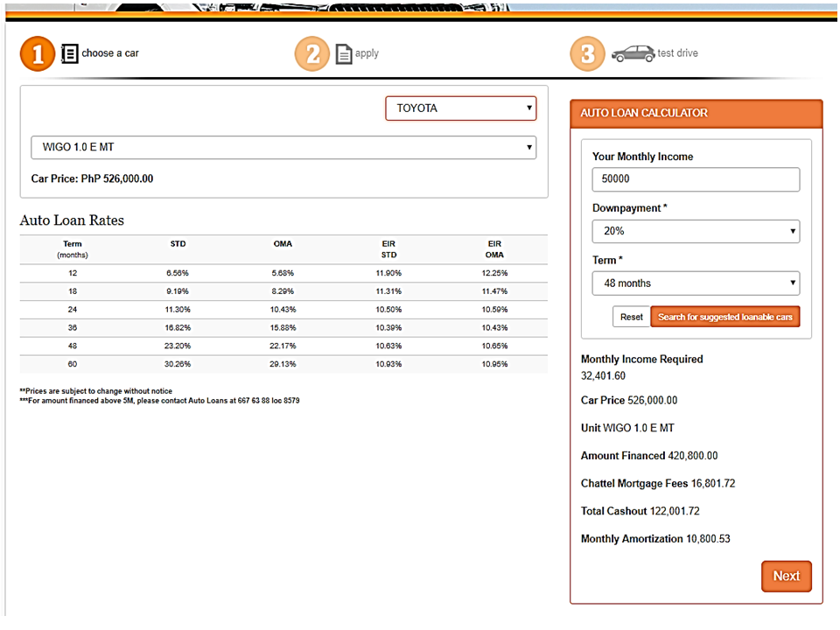Click the AUTO LOAN CALCULATOR header
This screenshot has width=840, height=630.
click(x=696, y=113)
